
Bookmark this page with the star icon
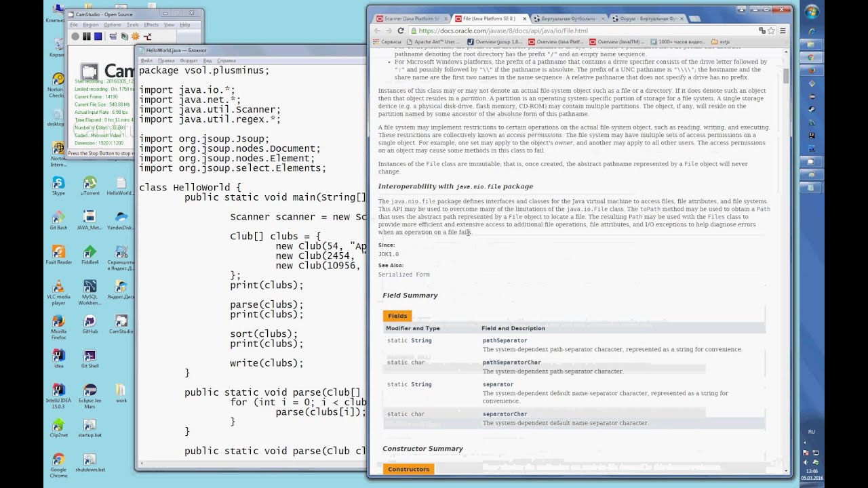point(772,30)
